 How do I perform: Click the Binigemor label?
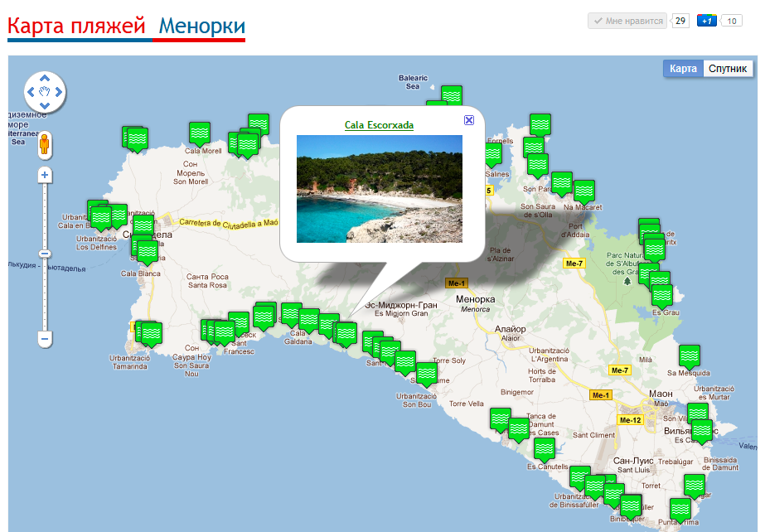click(517, 392)
